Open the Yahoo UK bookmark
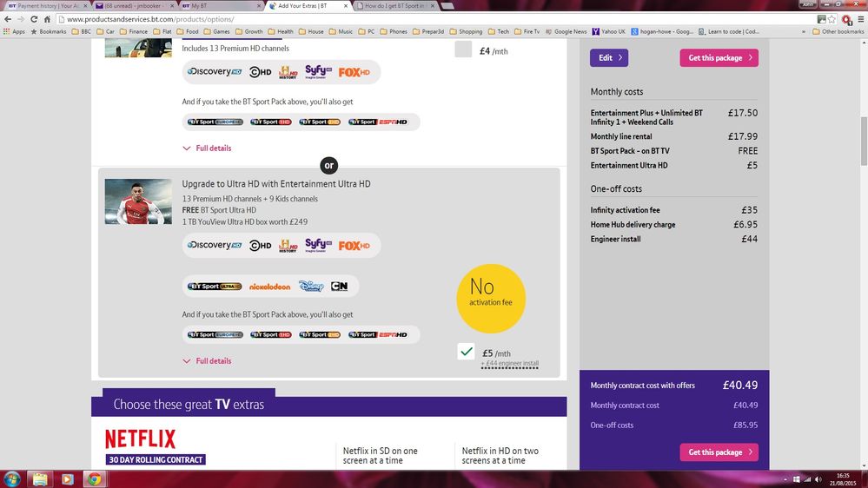The image size is (868, 488). (x=608, y=31)
